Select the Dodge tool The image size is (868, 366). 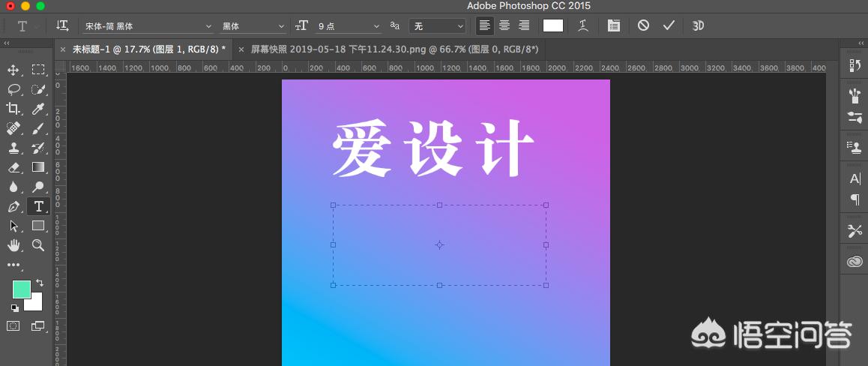pyautogui.click(x=38, y=187)
